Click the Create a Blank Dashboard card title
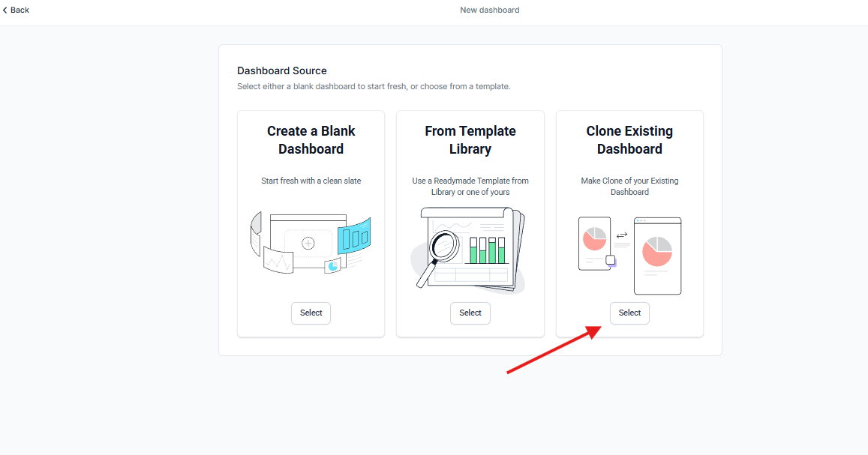Viewport: 868px width, 455px height. pyautogui.click(x=311, y=140)
